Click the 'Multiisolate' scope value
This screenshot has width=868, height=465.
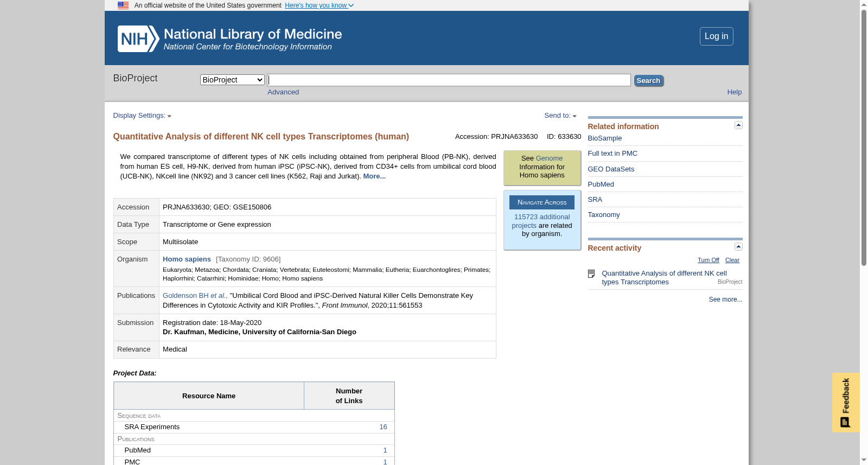[180, 242]
